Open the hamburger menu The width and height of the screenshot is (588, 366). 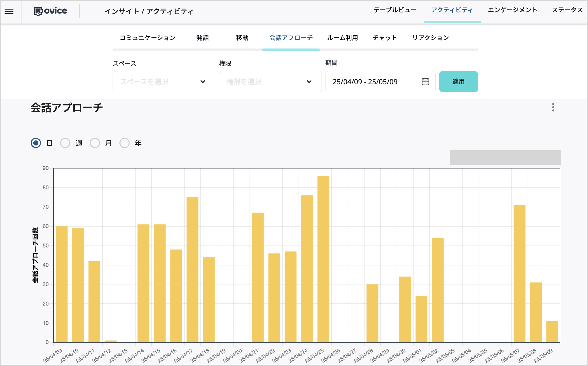click(x=9, y=11)
